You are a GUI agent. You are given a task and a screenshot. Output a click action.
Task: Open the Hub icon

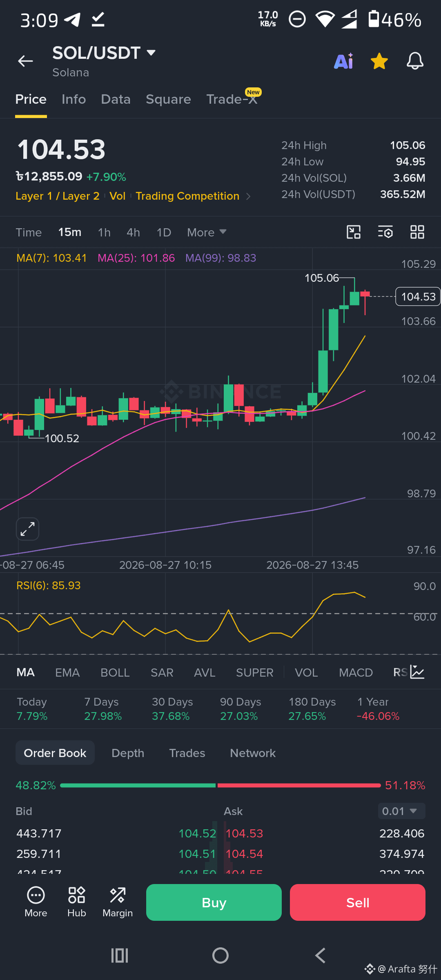pos(77,902)
